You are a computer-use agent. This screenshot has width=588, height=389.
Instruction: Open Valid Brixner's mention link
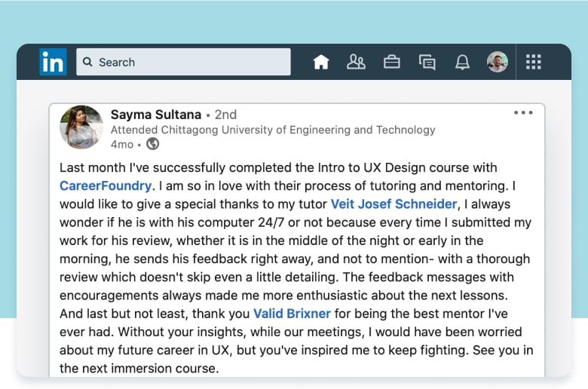[x=292, y=313]
